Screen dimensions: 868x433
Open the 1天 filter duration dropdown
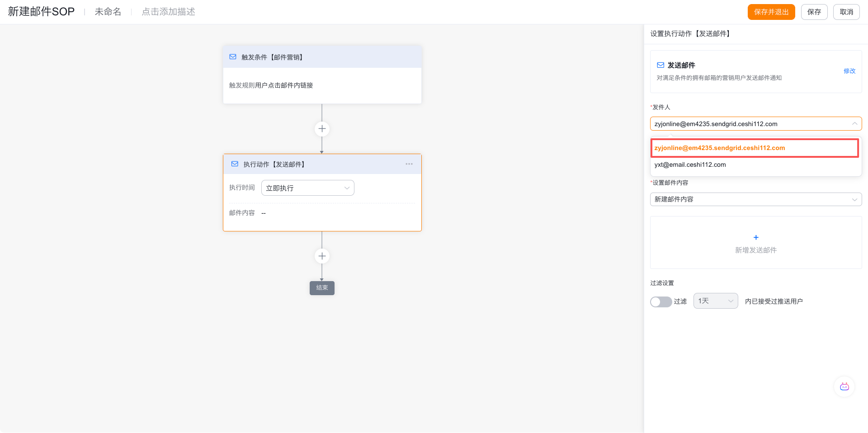716,301
